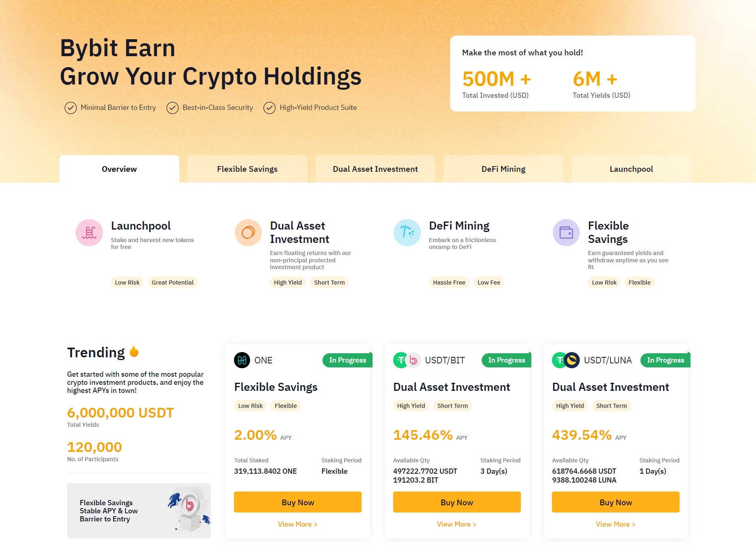Click the orange Dual Asset Investment icon
The height and width of the screenshot is (559, 756).
[248, 232]
